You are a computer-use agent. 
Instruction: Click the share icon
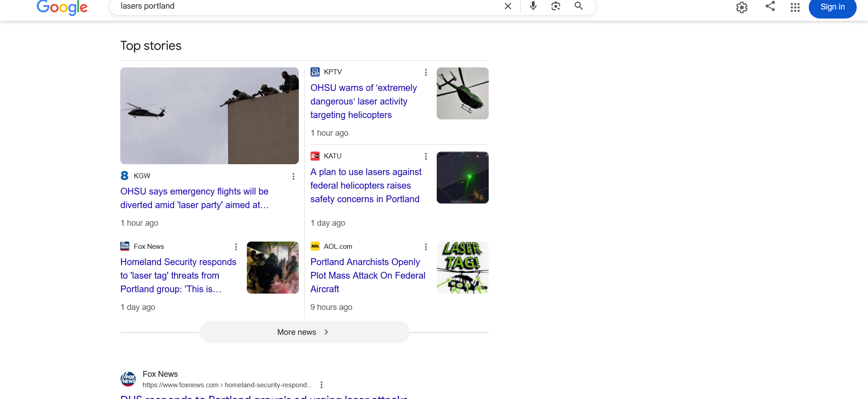click(x=770, y=6)
